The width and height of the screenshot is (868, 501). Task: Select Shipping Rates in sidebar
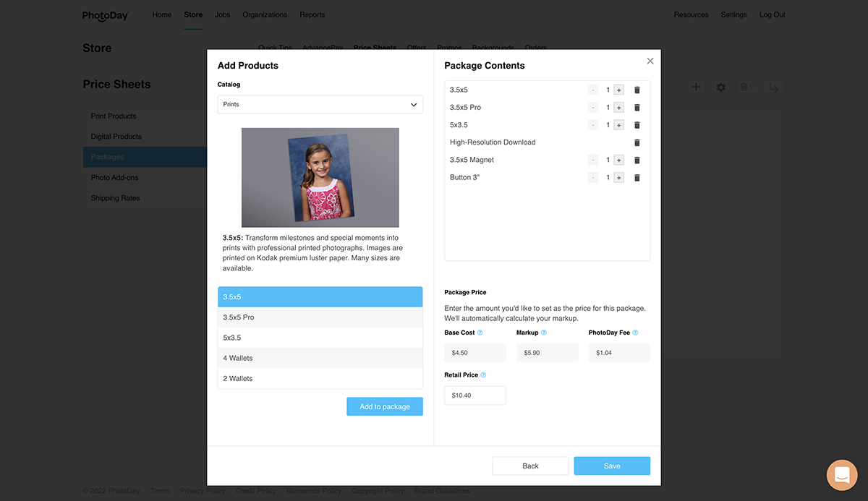(145, 197)
